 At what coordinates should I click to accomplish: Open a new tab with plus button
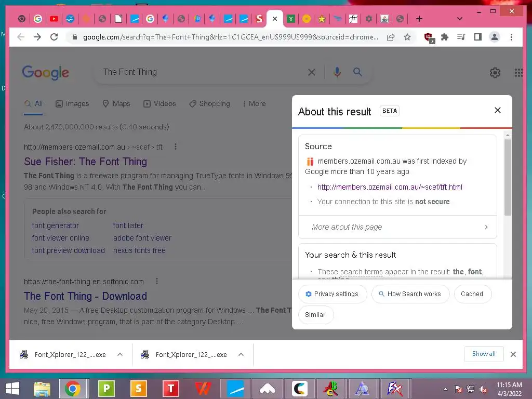pos(419,19)
